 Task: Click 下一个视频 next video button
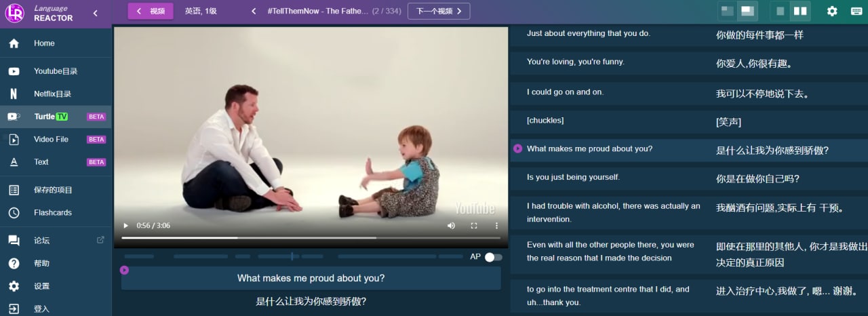tap(439, 11)
